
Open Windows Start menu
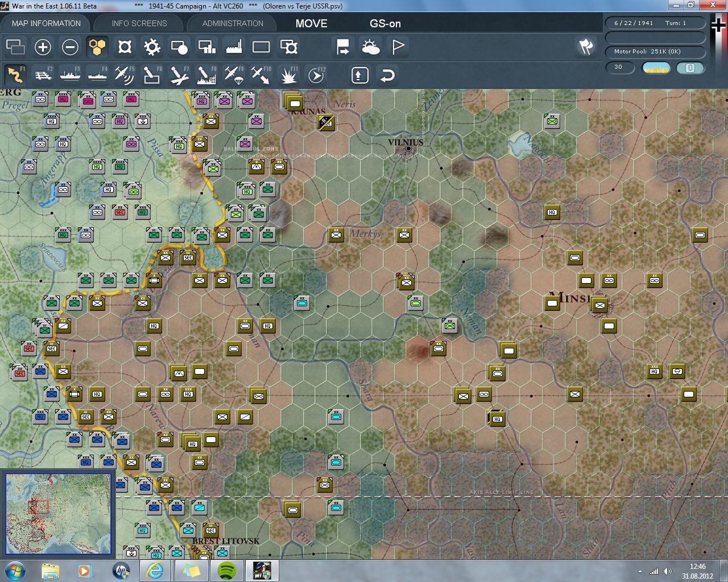[15, 571]
